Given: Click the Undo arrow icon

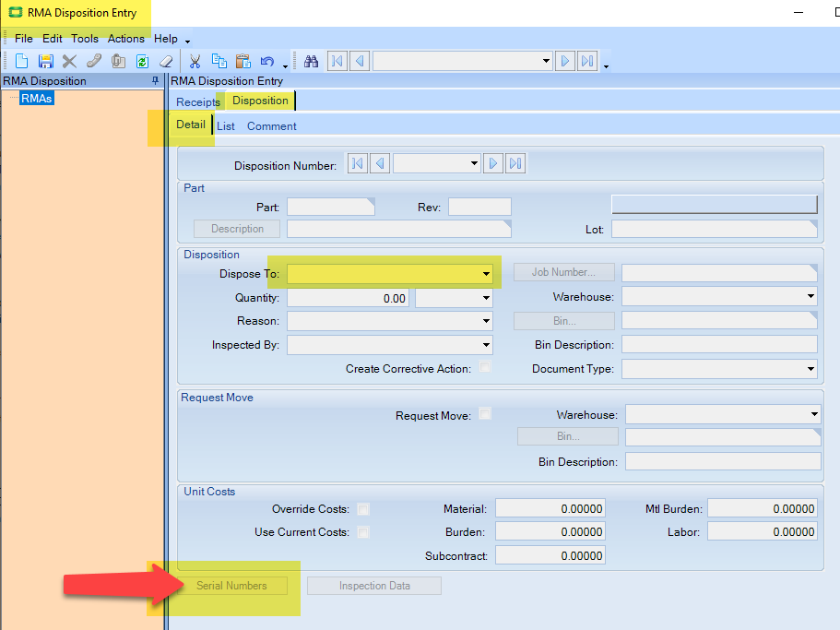Looking at the screenshot, I should click(x=266, y=61).
